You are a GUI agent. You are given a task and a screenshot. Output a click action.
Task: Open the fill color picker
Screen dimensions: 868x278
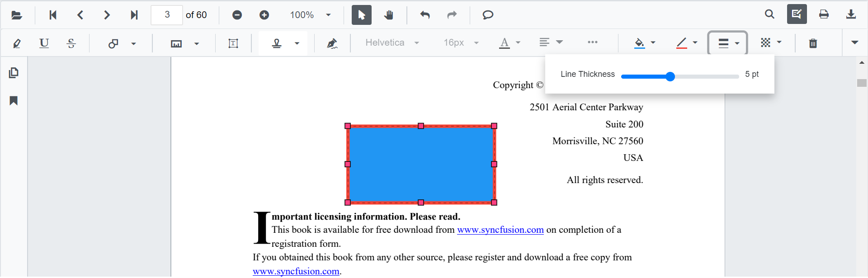tap(645, 43)
